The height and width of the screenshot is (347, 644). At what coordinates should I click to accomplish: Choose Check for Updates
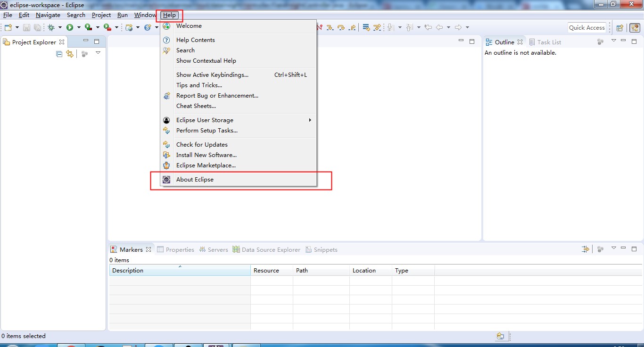pos(239,145)
